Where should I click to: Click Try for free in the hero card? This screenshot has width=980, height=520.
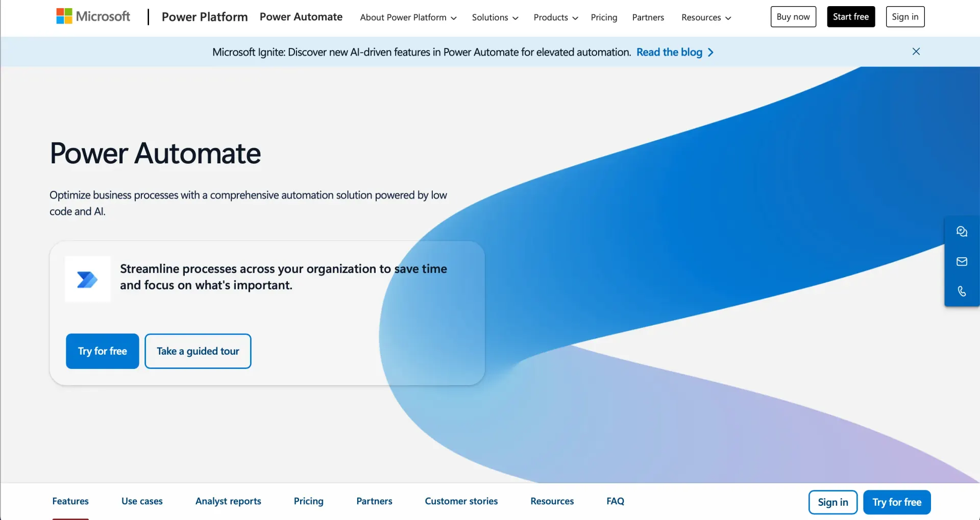click(103, 351)
